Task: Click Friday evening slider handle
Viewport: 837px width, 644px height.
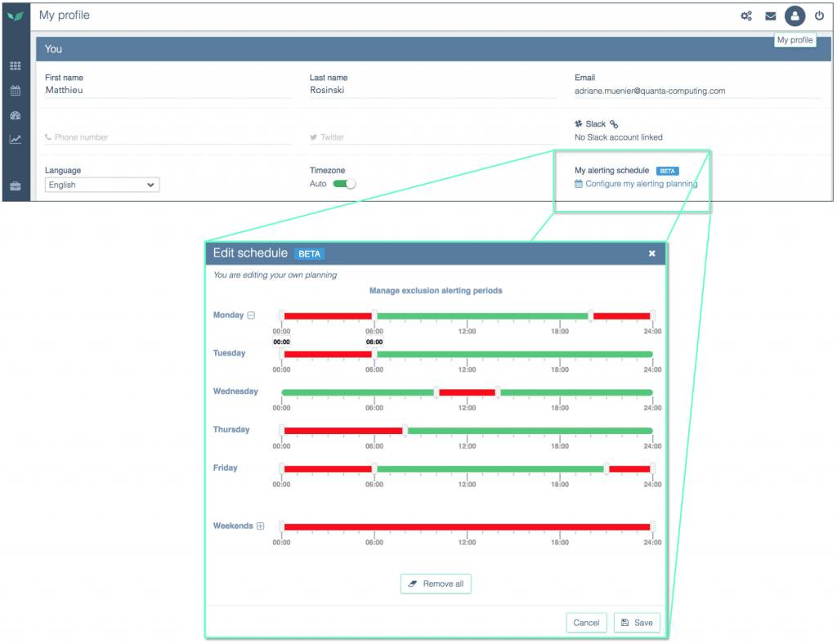Action: 606,469
